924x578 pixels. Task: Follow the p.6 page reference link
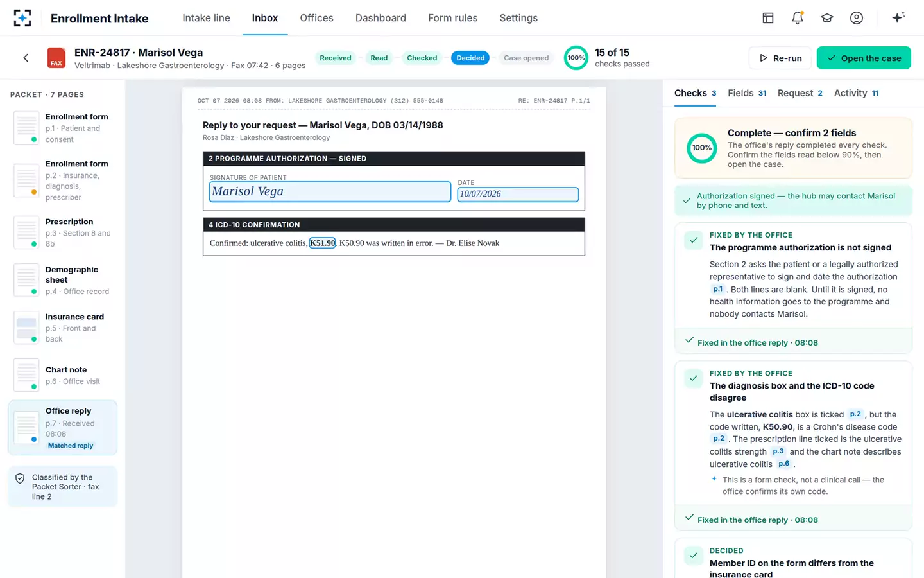[784, 464]
